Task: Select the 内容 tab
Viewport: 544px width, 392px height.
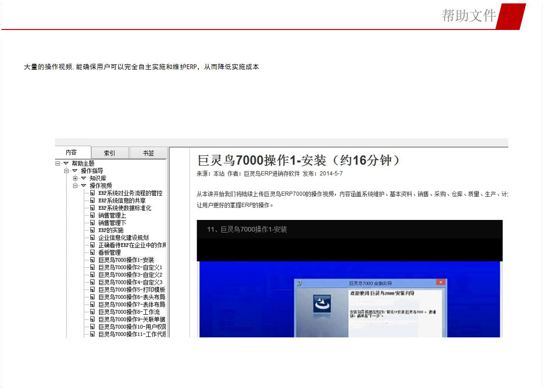Action: point(72,152)
